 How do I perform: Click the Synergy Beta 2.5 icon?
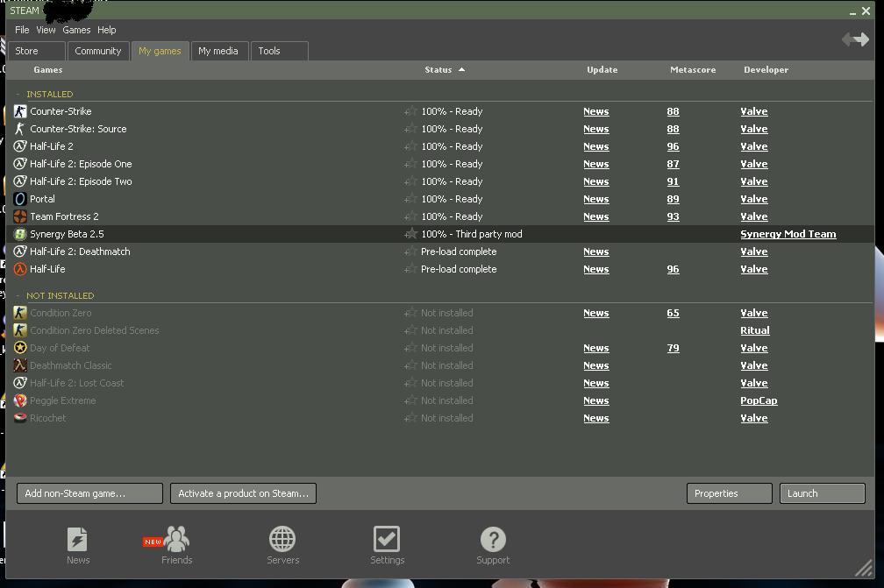19,234
